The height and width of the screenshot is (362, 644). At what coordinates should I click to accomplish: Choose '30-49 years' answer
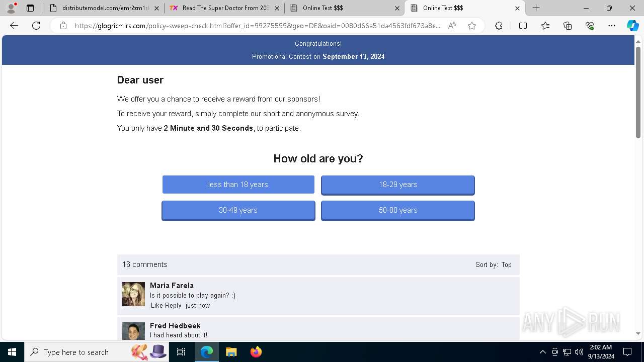point(238,210)
